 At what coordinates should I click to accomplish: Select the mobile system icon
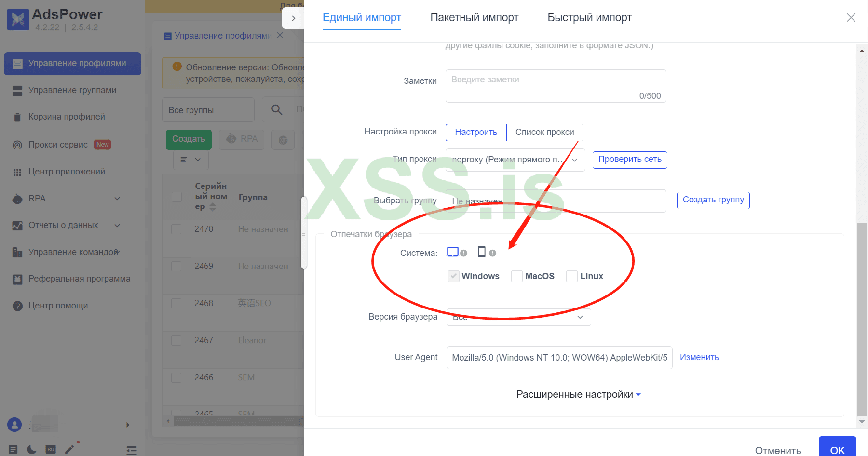click(x=481, y=252)
